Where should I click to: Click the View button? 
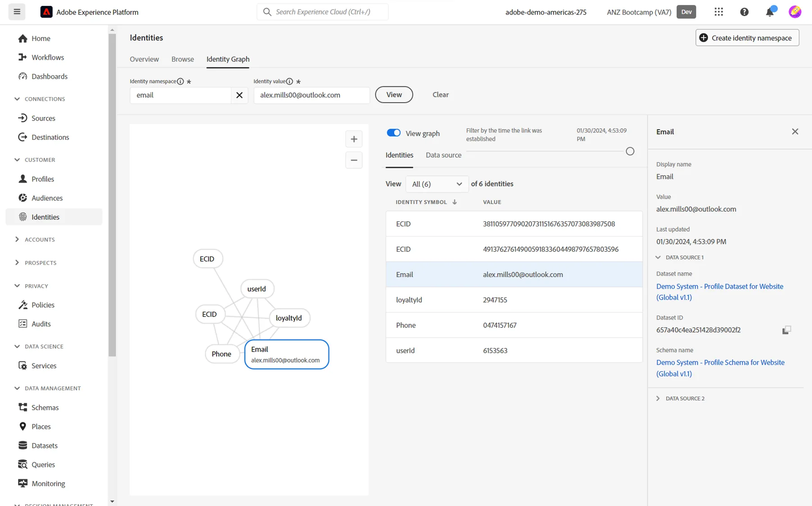tap(394, 94)
